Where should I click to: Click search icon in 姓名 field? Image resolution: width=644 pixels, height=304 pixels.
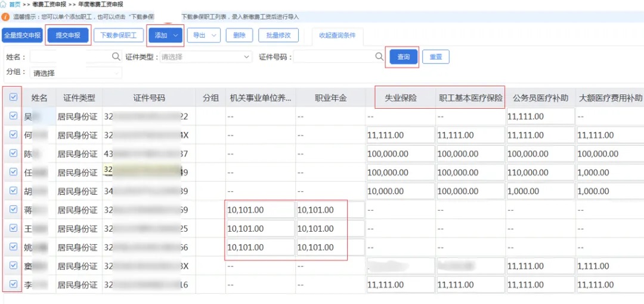click(x=116, y=57)
